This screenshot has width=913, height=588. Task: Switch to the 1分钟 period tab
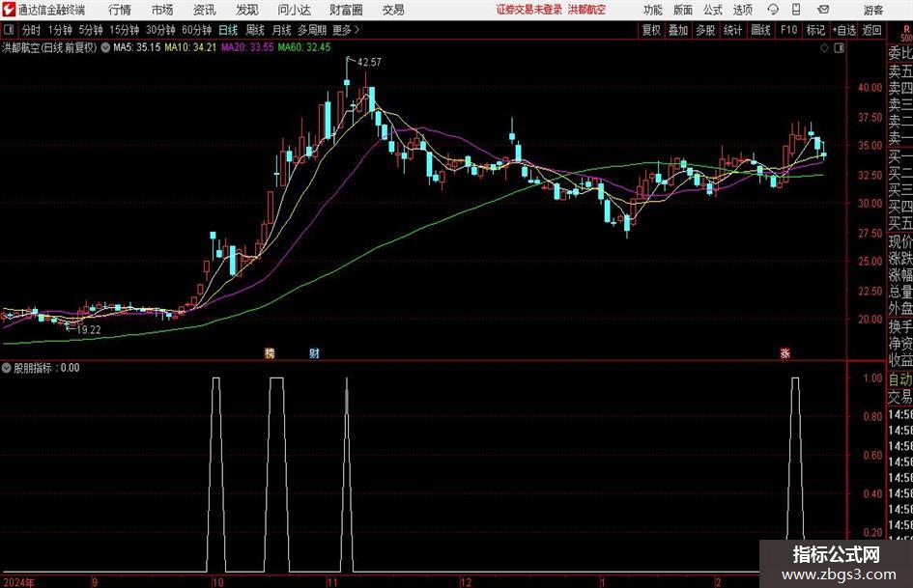pyautogui.click(x=60, y=30)
